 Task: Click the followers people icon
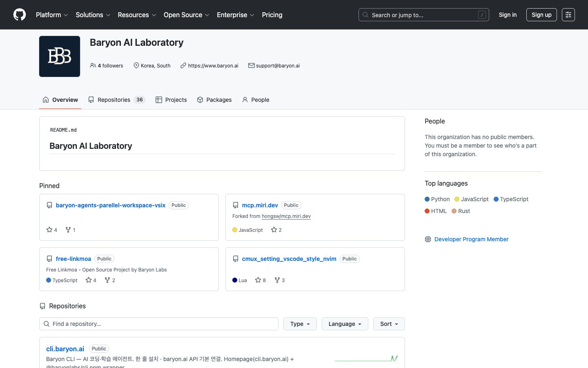pyautogui.click(x=93, y=65)
